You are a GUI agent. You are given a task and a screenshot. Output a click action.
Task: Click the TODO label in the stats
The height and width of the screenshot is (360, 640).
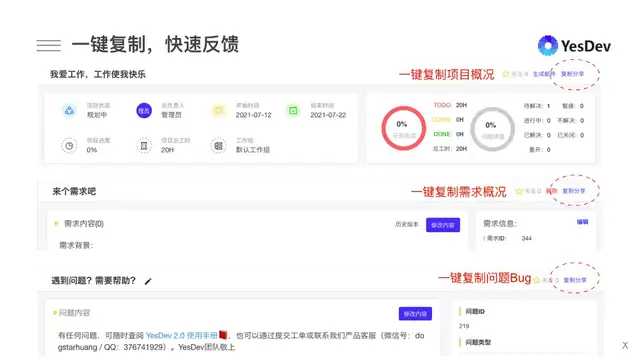click(x=442, y=105)
